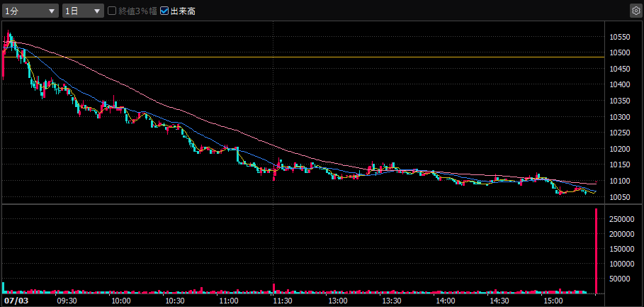Click the 11:30 volume spike bar
644x307 pixels.
[x=273, y=288]
